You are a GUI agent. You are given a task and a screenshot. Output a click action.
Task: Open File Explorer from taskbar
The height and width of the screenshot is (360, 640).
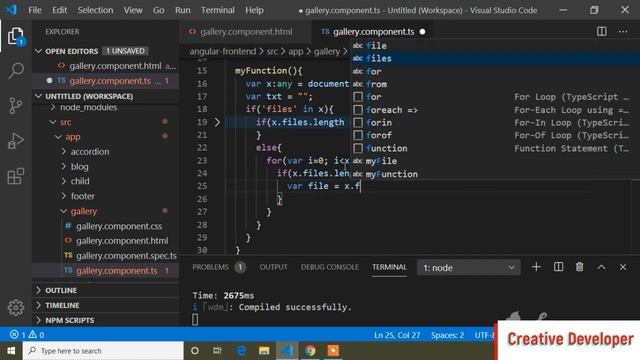click(x=264, y=351)
